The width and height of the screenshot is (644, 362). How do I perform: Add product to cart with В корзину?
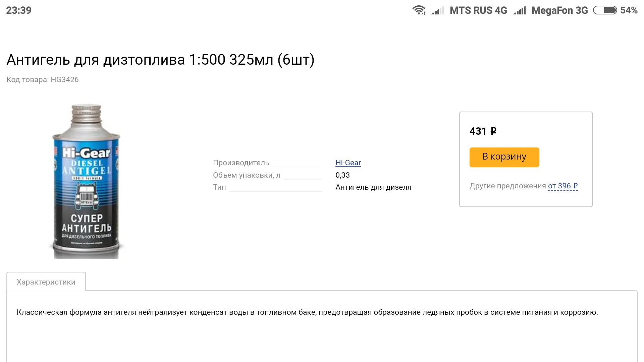[504, 157]
